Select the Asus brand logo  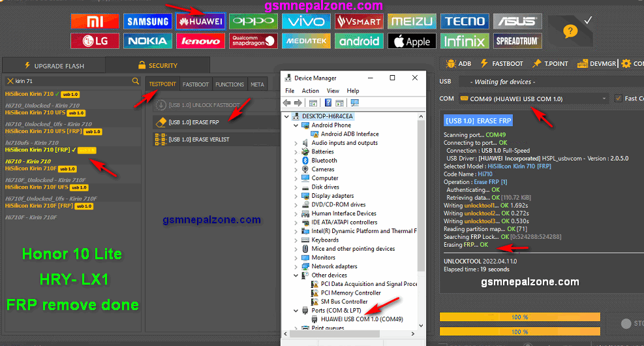tap(517, 22)
